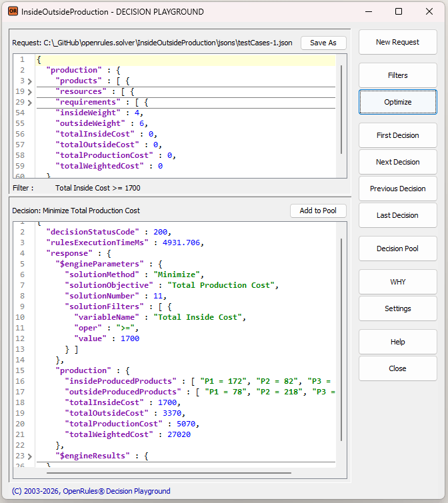Open the Decision Pool
The image size is (448, 503).
(x=397, y=249)
